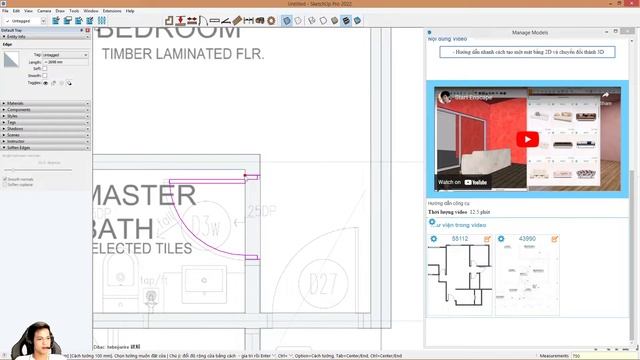The image size is (640, 360).
Task: Click the red double-arrow tool icon
Action: pos(192,20)
